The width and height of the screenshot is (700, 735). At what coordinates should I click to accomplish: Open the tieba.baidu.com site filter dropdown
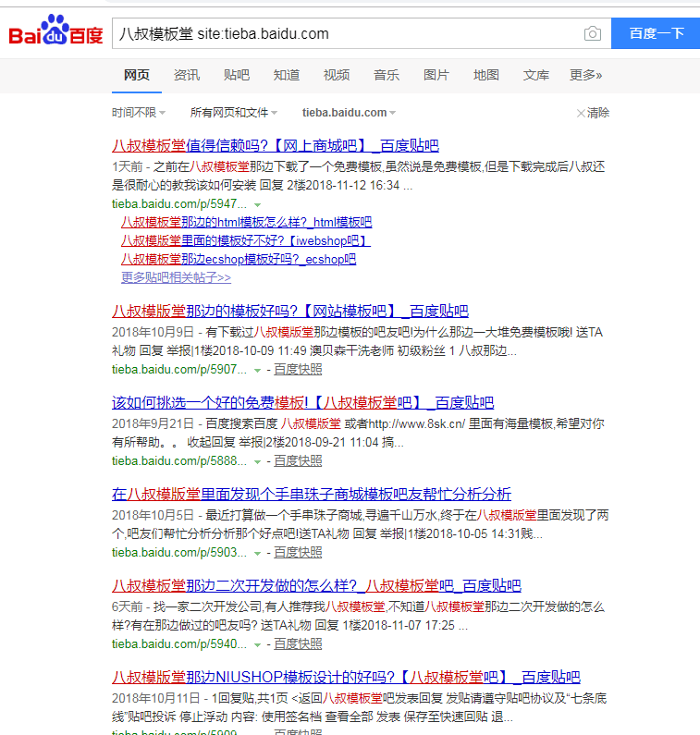pyautogui.click(x=349, y=113)
